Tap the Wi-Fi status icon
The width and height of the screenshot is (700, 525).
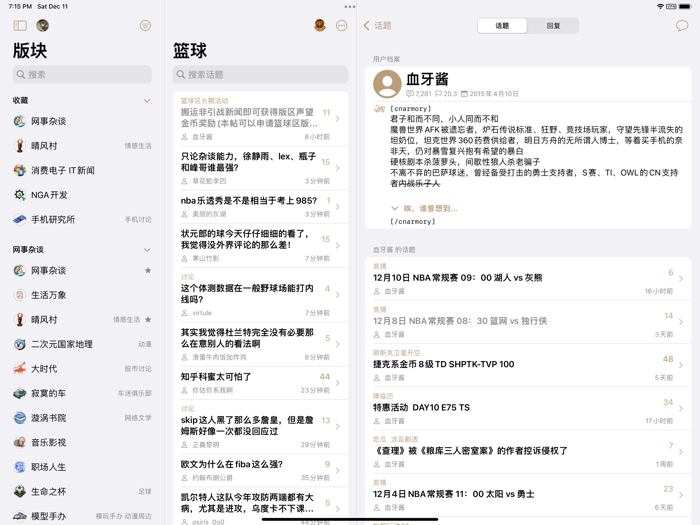(660, 6)
